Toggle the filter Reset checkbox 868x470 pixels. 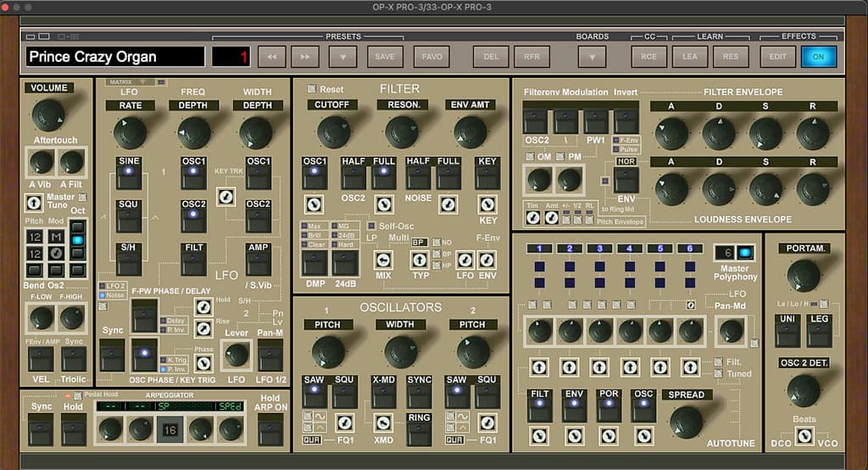[312, 89]
